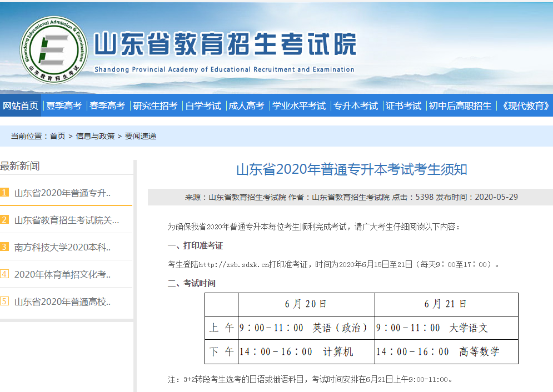The image size is (553, 392).
Task: Navigate to 成人高考 section
Action: [x=247, y=105]
